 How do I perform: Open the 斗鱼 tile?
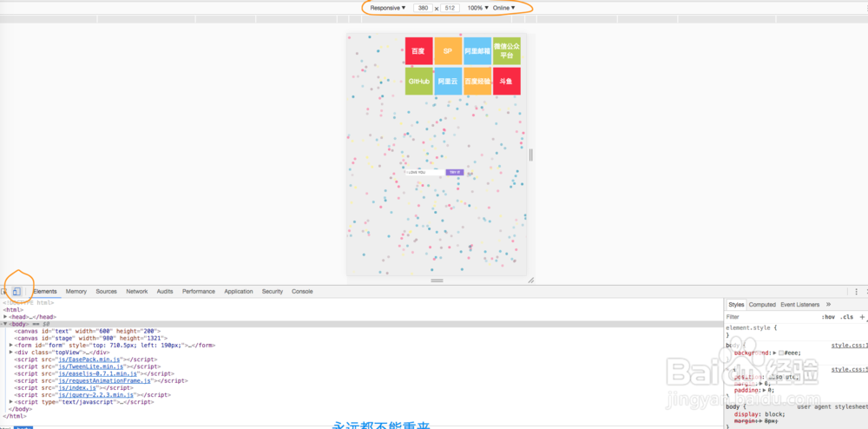(x=507, y=82)
